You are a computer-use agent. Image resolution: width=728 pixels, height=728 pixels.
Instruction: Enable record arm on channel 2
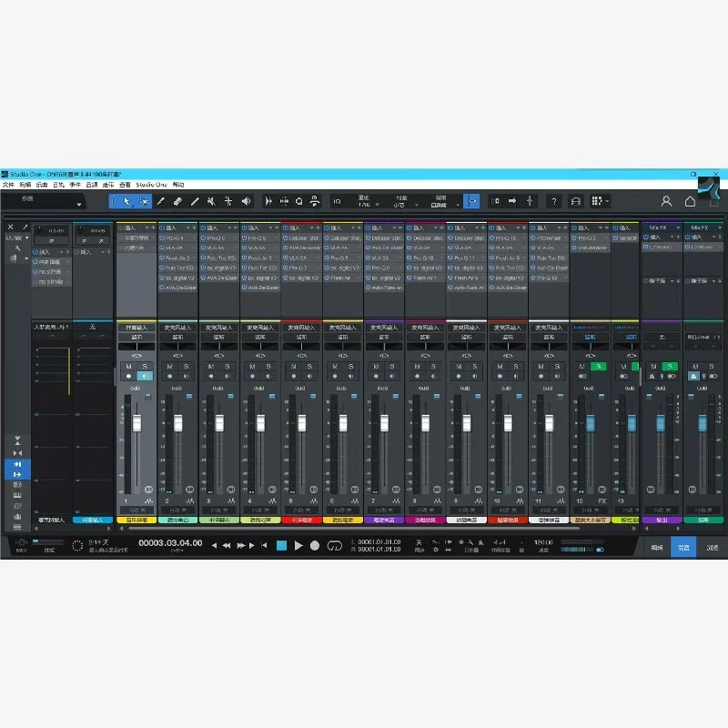coord(169,376)
